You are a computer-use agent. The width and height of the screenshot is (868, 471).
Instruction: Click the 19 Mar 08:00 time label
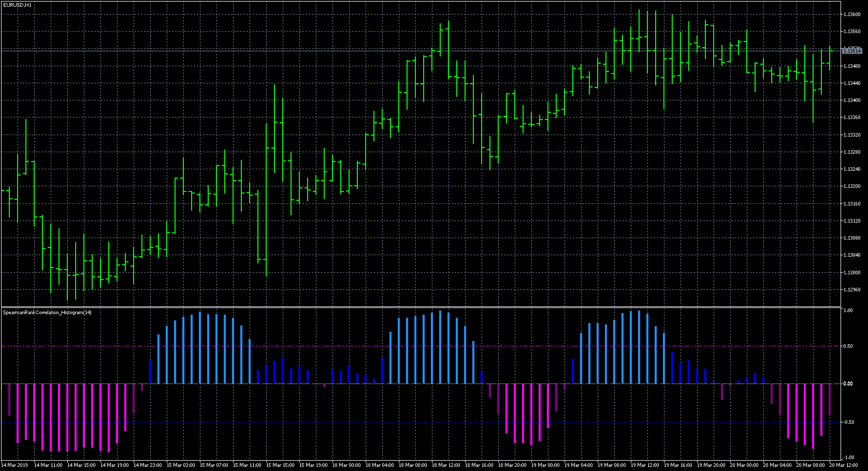click(612, 465)
